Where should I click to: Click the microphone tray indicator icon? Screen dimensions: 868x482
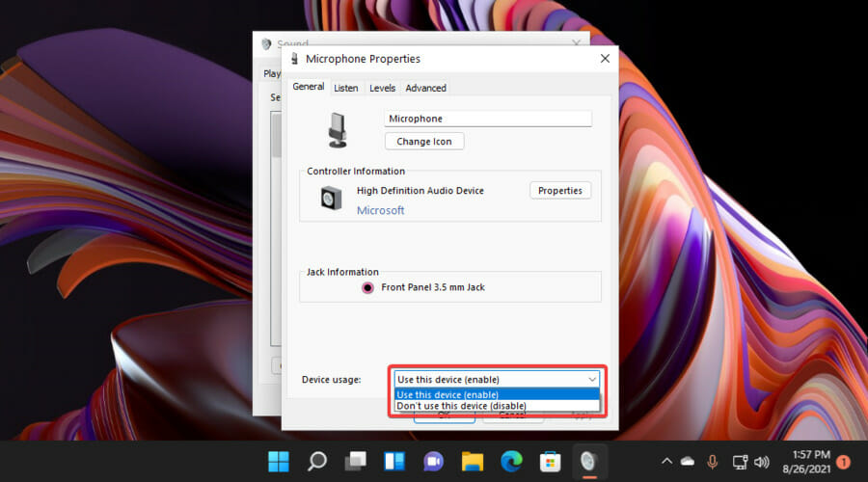tap(713, 462)
